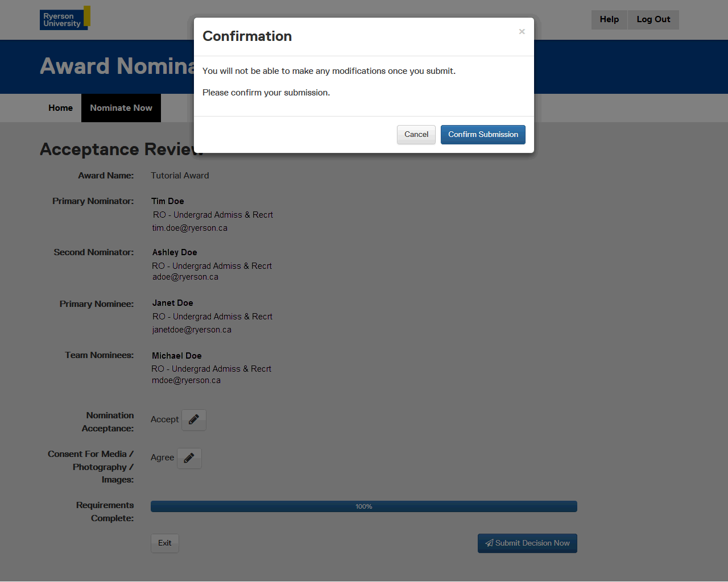This screenshot has height=582, width=728.
Task: Click the adoe@ryerson.ca email address
Action: [x=185, y=277]
